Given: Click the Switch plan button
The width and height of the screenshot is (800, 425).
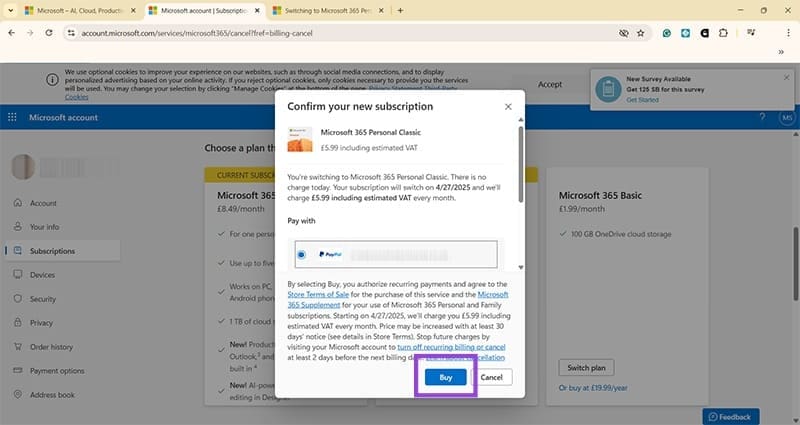Looking at the screenshot, I should click(585, 367).
